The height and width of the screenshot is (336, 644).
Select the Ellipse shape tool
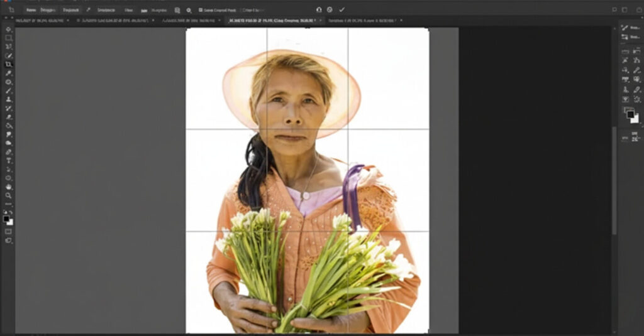click(x=8, y=178)
